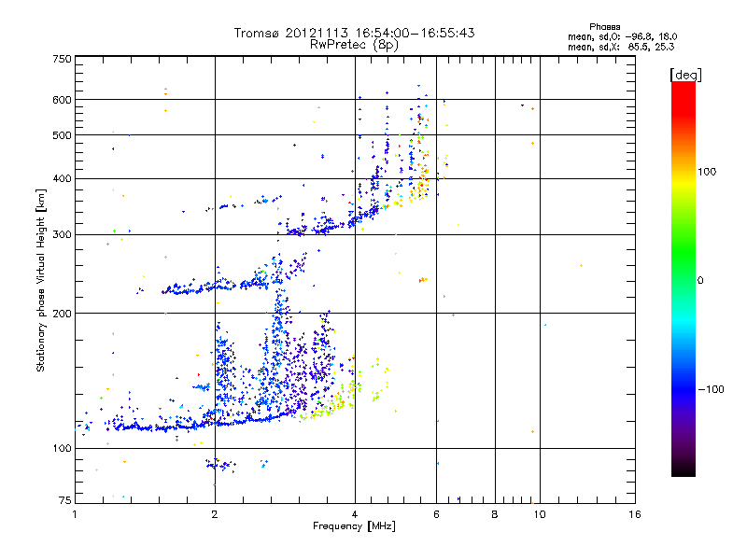Click the x-axis tick label '4'
Viewport: 747px width, 560px height.
tap(355, 514)
